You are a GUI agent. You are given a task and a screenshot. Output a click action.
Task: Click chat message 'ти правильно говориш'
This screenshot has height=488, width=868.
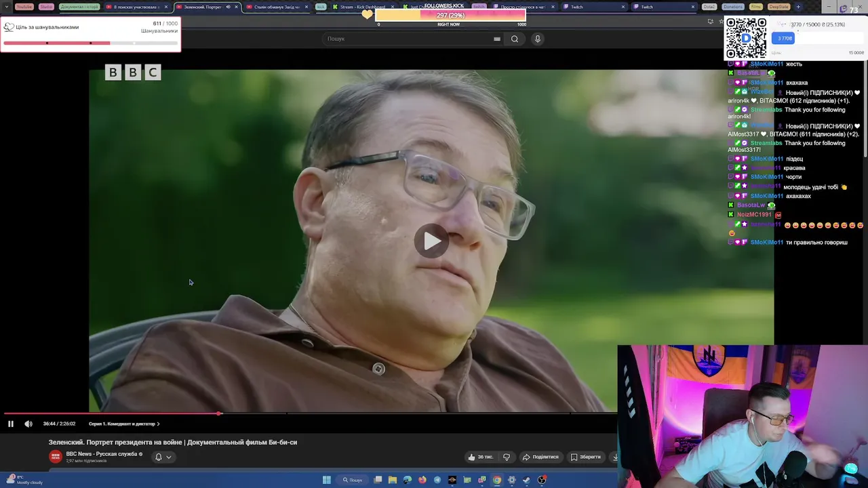[816, 242]
